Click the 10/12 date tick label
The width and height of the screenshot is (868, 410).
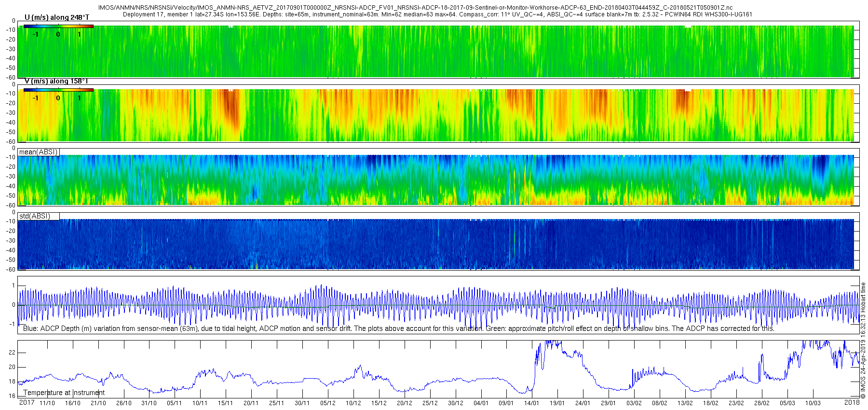pos(353,403)
